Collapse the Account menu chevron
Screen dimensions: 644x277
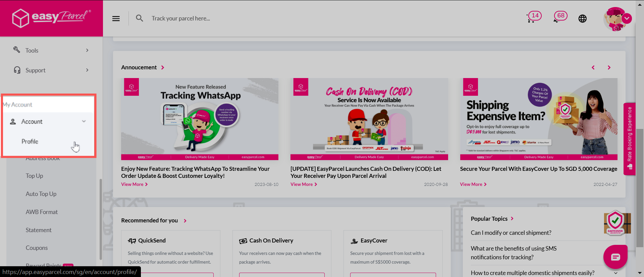84,121
